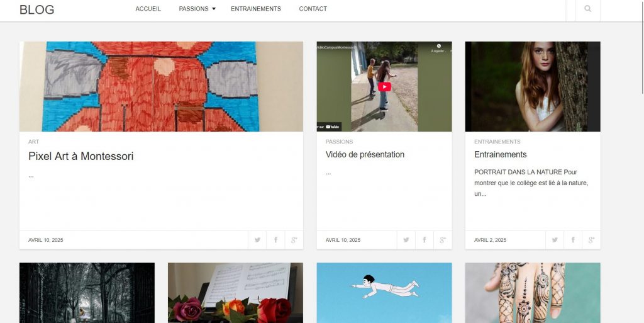Click the BLOG site title

[37, 9]
